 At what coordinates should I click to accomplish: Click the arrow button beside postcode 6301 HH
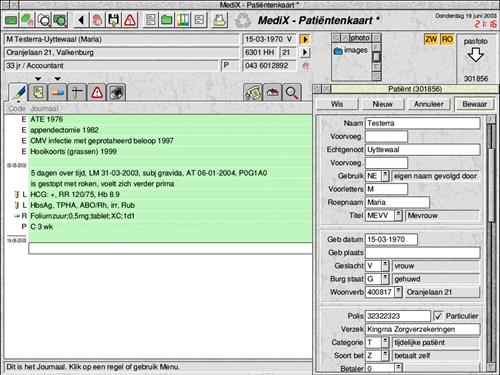pyautogui.click(x=305, y=52)
